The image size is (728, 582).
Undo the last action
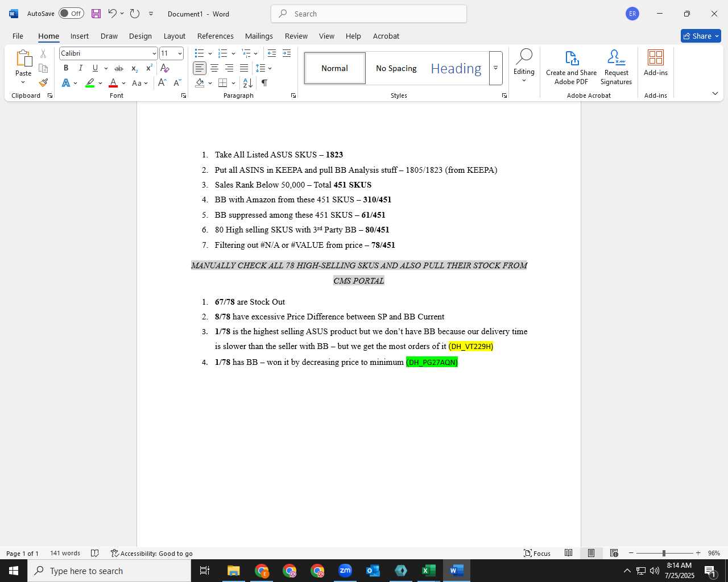click(112, 14)
